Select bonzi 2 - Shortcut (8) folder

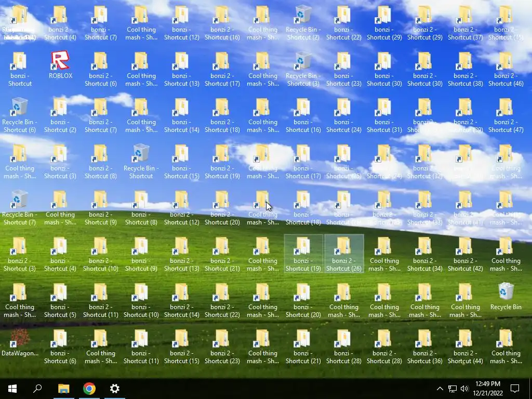(101, 162)
